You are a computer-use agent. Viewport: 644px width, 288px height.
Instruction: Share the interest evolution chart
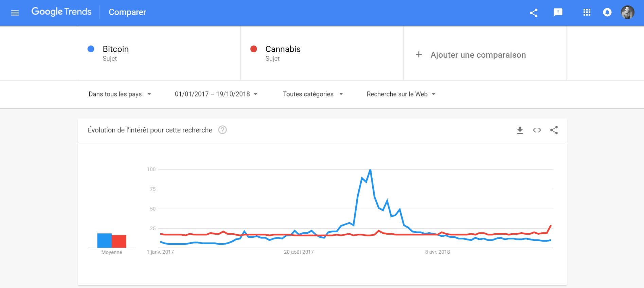(x=554, y=130)
